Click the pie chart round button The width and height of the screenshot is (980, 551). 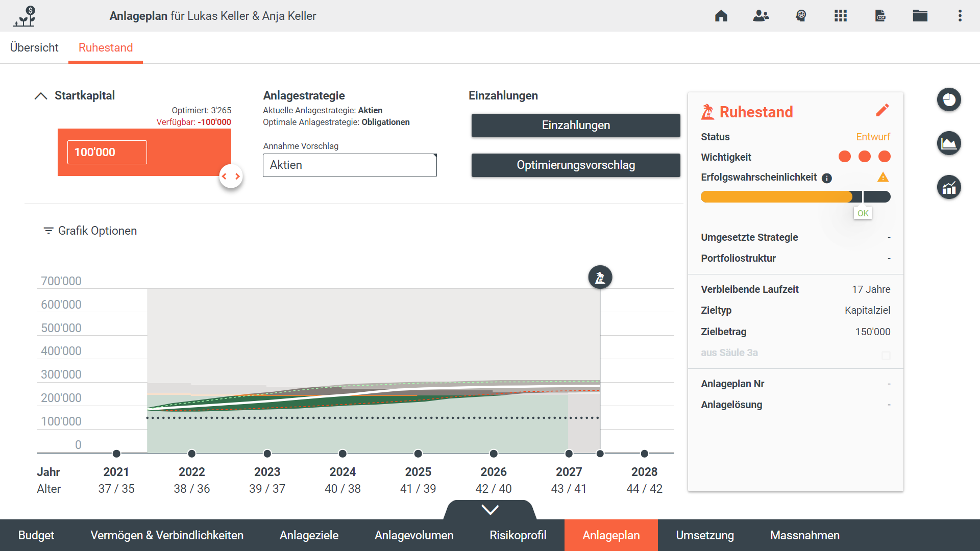pyautogui.click(x=949, y=99)
